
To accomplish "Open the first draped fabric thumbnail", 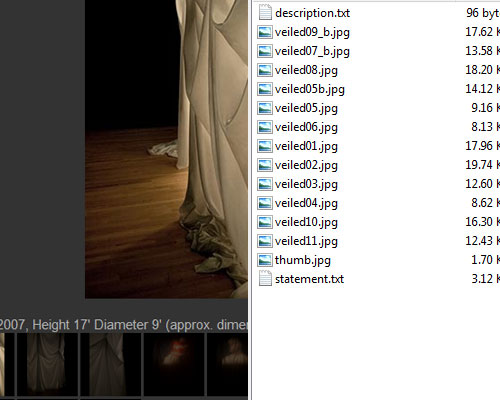I will pos(47,364).
